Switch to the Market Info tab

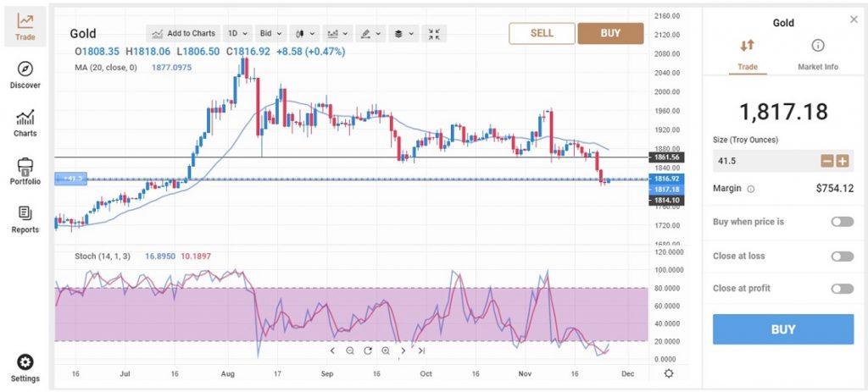[818, 55]
